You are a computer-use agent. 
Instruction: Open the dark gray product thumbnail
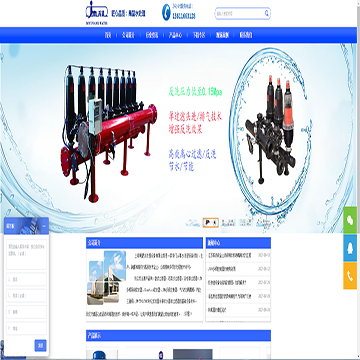coord(193,354)
